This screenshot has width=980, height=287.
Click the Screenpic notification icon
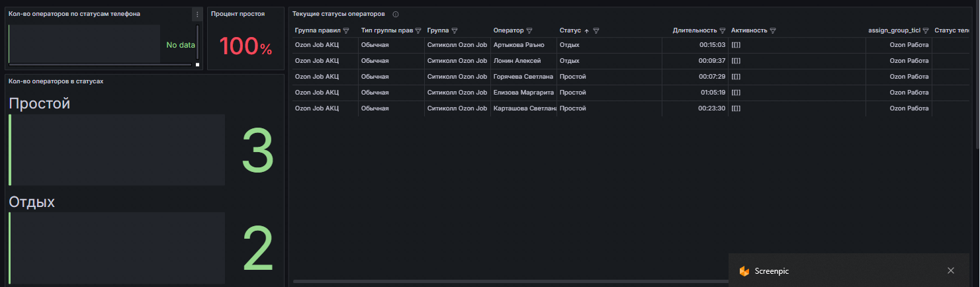744,271
